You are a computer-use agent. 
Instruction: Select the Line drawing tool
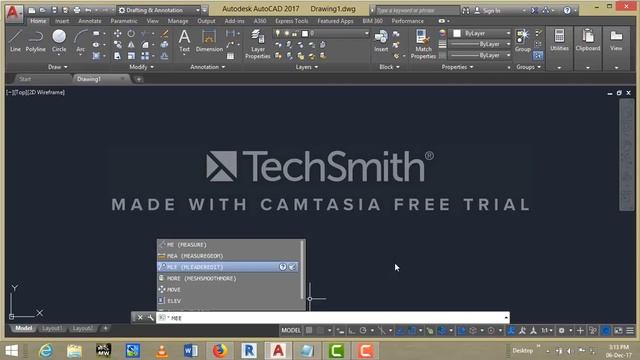pyautogui.click(x=15, y=40)
